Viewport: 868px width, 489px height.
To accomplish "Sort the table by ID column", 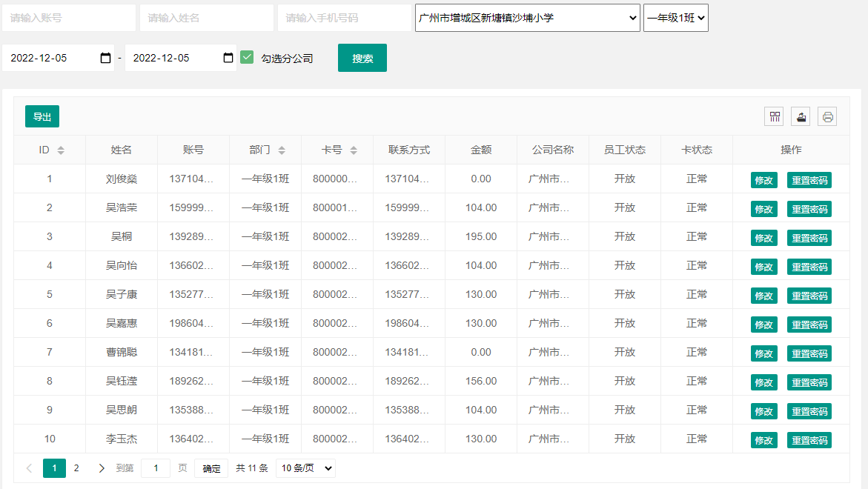I will coord(59,150).
